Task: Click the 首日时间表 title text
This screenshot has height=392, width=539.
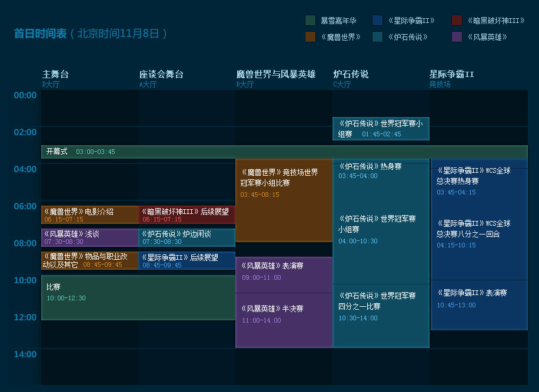Action: click(x=40, y=33)
